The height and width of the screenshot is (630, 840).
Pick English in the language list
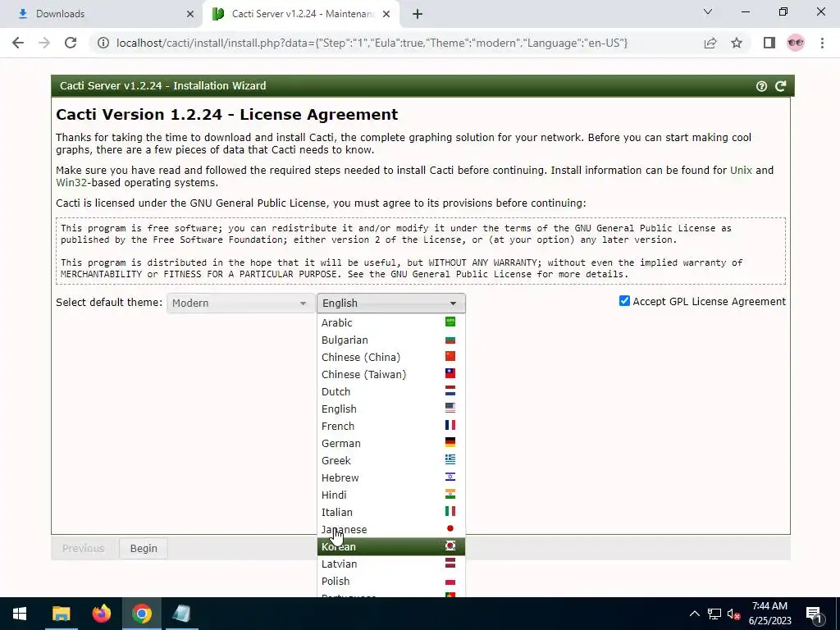pos(391,409)
